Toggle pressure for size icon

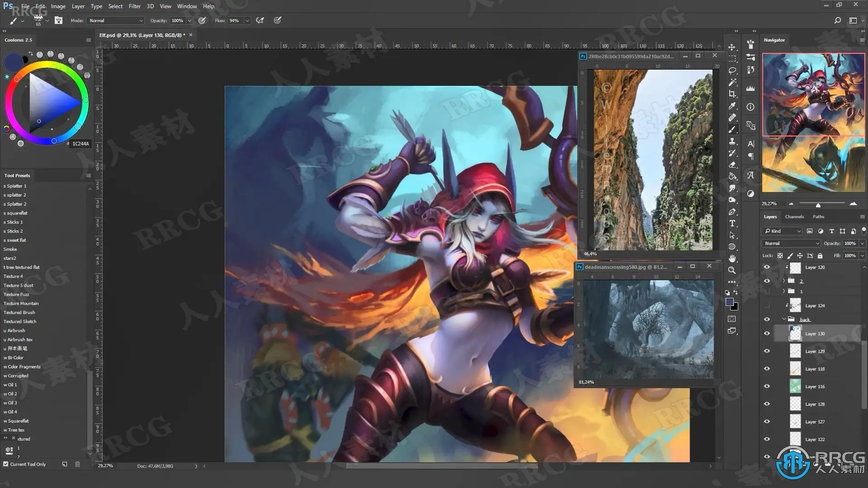coord(278,20)
